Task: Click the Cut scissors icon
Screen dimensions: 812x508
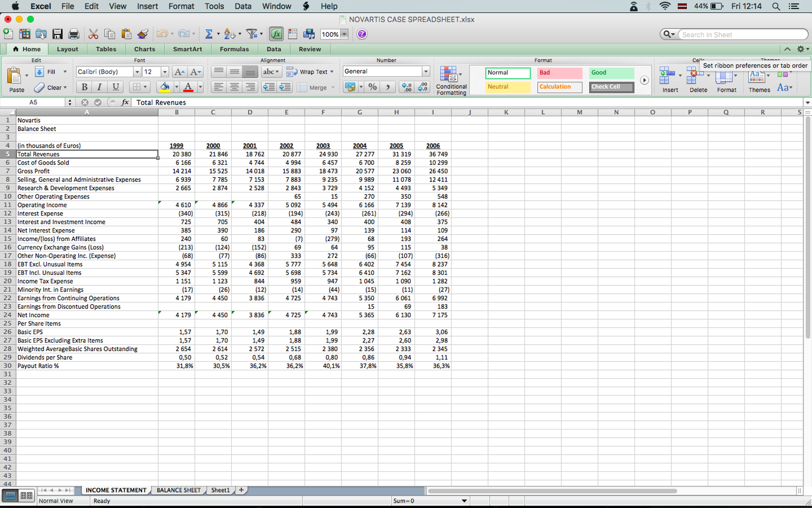Action: pyautogui.click(x=93, y=34)
